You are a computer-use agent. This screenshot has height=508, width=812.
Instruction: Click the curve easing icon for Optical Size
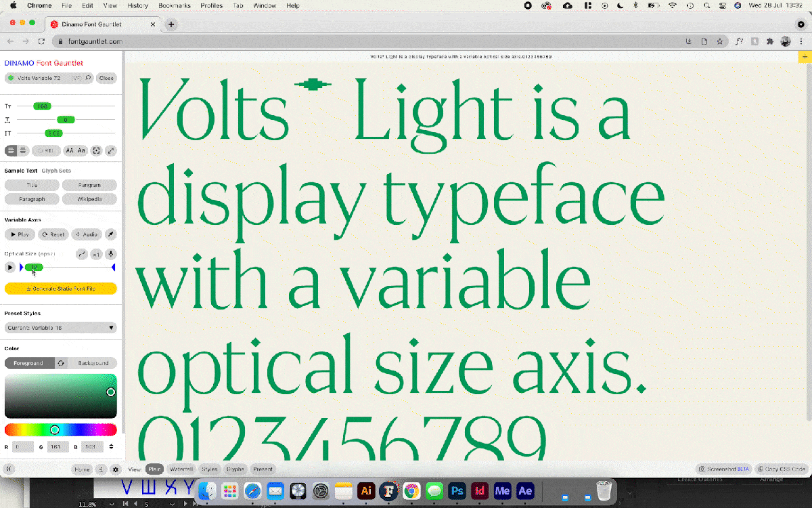(x=81, y=254)
